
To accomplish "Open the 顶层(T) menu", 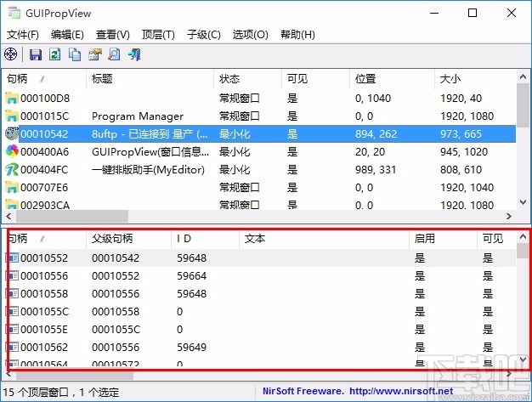I will (x=158, y=35).
